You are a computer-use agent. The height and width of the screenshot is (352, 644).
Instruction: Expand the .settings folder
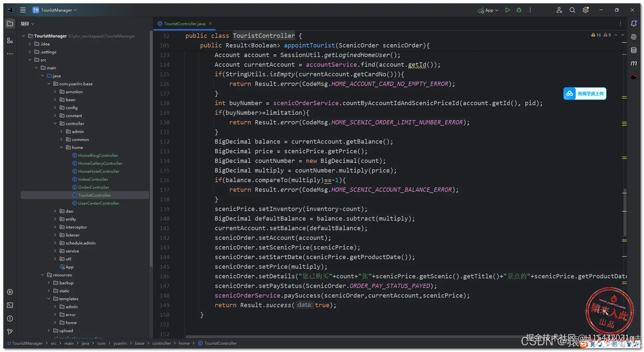pos(30,52)
